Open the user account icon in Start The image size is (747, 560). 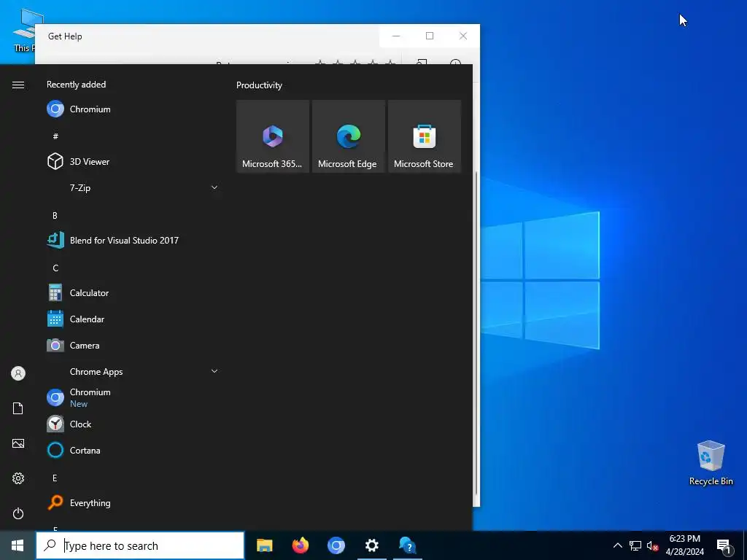tap(18, 373)
